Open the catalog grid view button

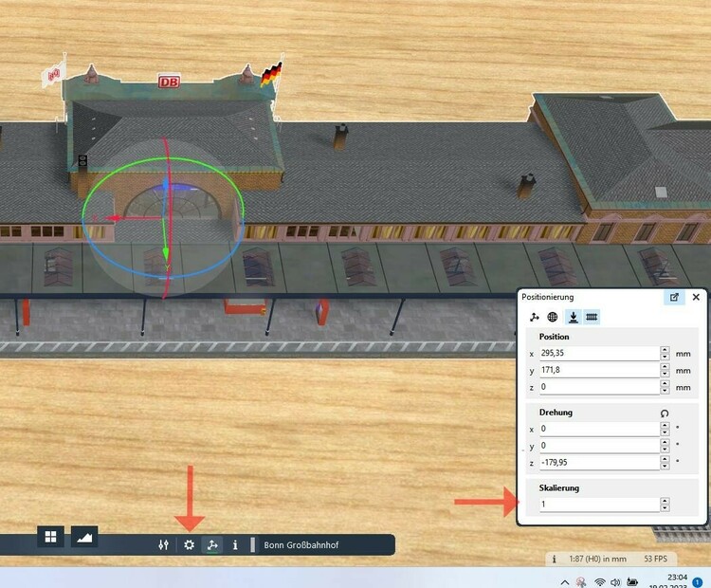pos(50,537)
